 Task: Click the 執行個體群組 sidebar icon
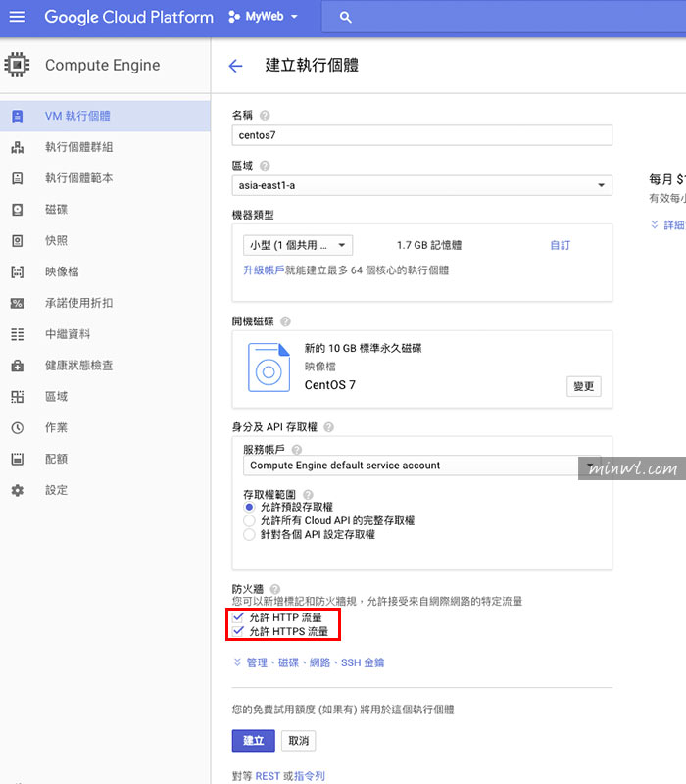[18, 147]
